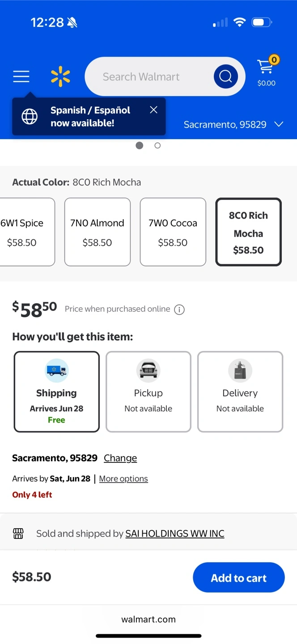Go to the second image carousel dot

pyautogui.click(x=157, y=145)
